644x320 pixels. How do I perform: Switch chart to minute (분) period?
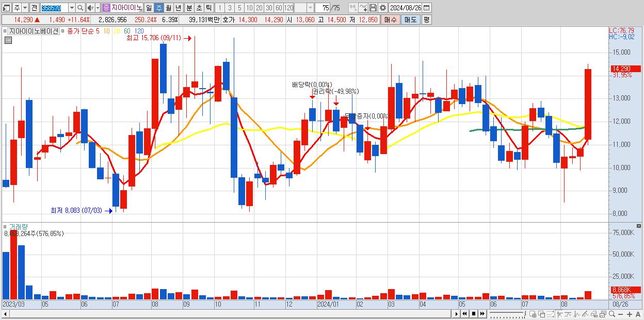point(189,8)
